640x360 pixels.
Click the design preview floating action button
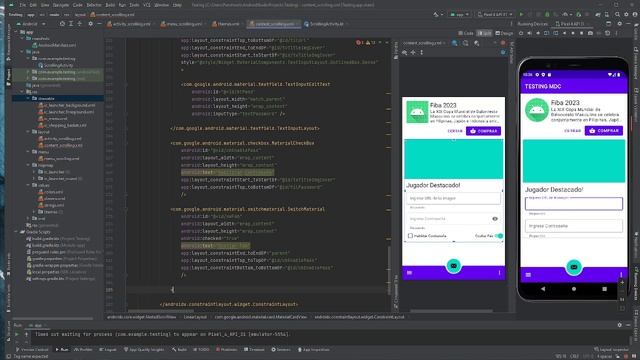tap(453, 266)
